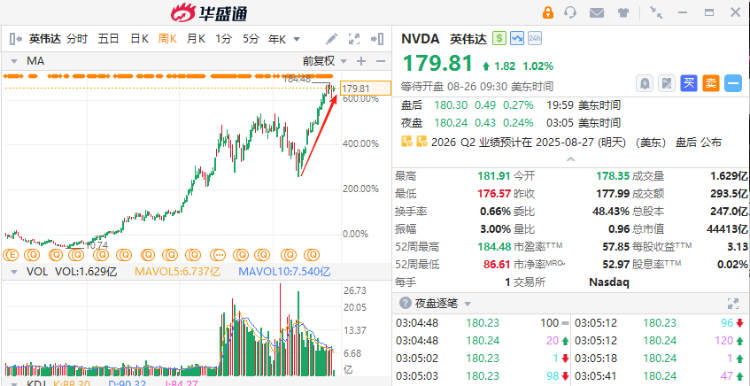Zoom in the chart with the plus button
The image size is (750, 386).
(362, 61)
